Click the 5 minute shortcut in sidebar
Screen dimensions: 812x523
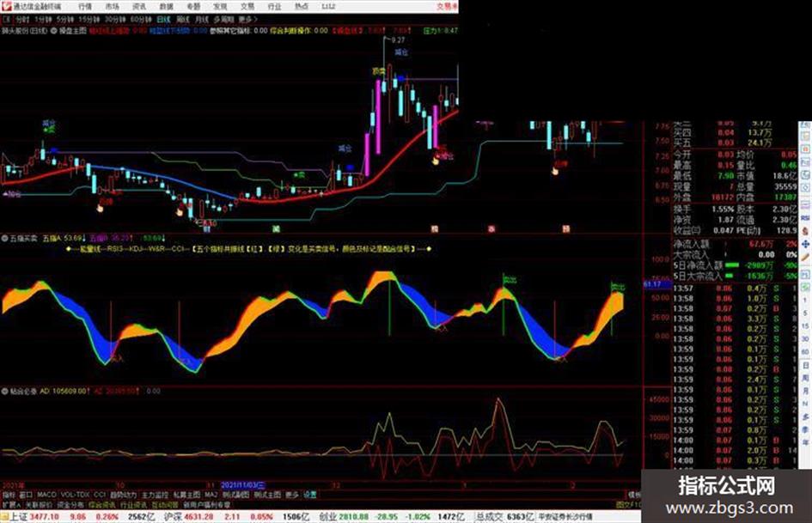point(805,313)
